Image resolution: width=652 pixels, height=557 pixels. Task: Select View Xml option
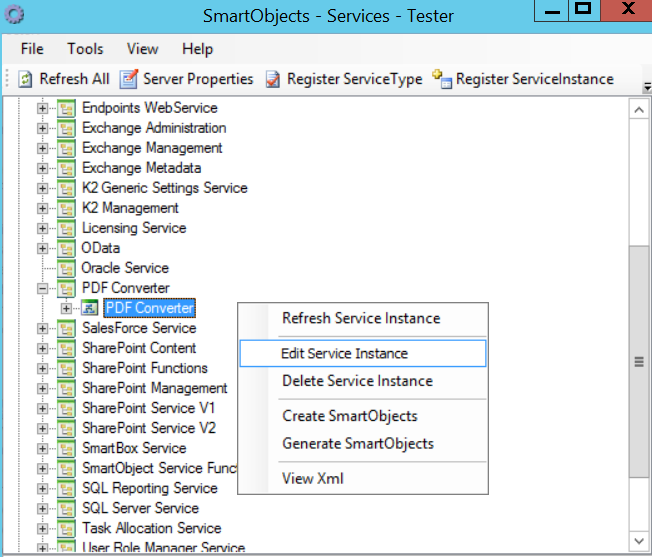click(x=363, y=478)
